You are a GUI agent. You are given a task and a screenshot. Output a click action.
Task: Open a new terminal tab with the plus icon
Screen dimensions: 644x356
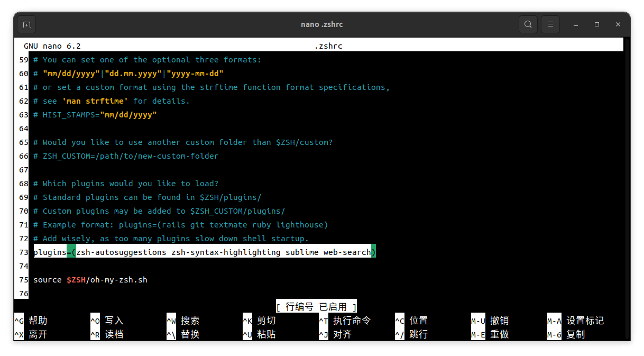(x=26, y=24)
